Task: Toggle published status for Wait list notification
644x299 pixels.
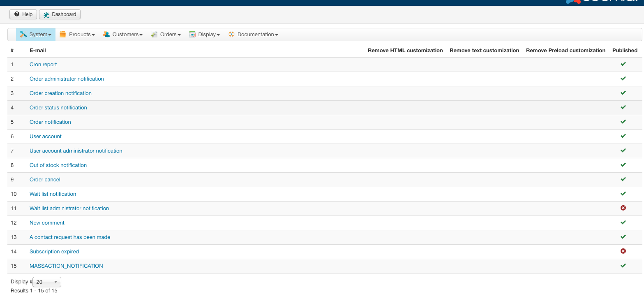Action: click(623, 194)
